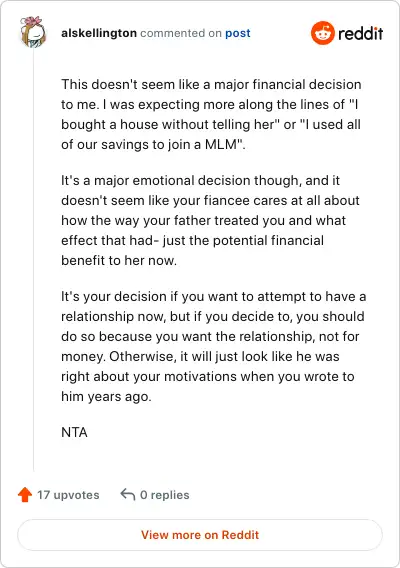
Task: Click the "View more on Reddit" button
Action: pyautogui.click(x=200, y=535)
